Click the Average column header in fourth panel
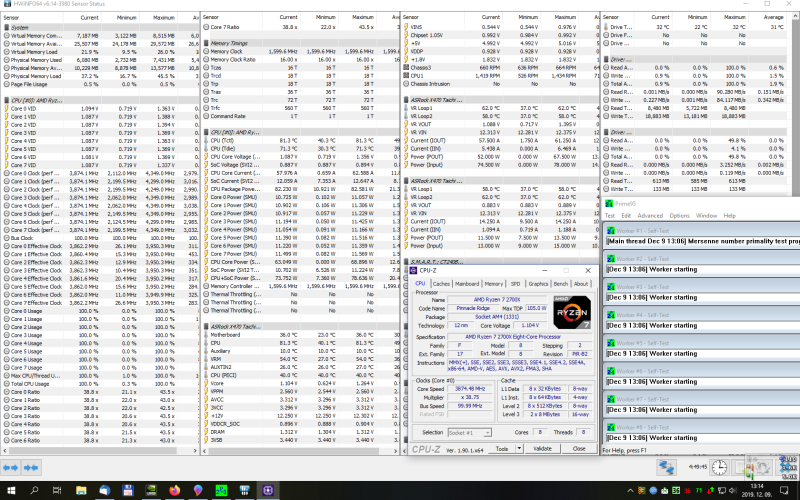This screenshot has width=800, height=500. (x=772, y=17)
